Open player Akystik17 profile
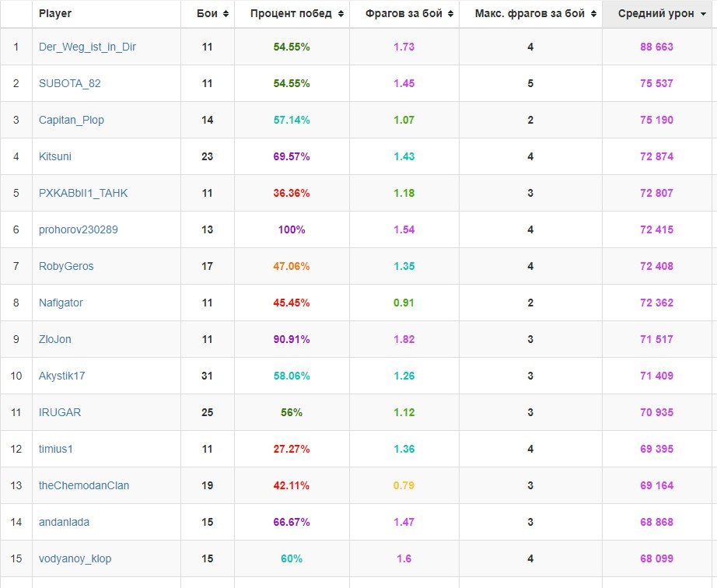The height and width of the screenshot is (588, 717). pos(61,376)
